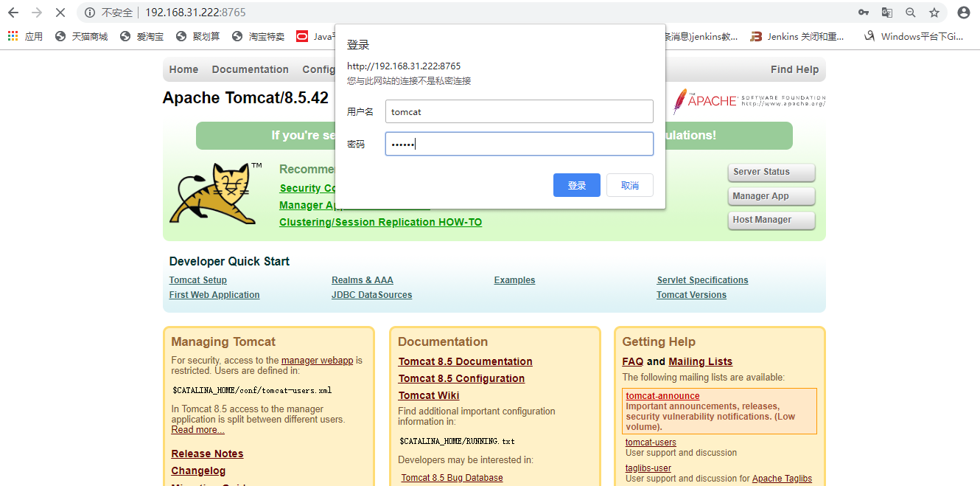Open the Documentation nav item

[x=251, y=69]
